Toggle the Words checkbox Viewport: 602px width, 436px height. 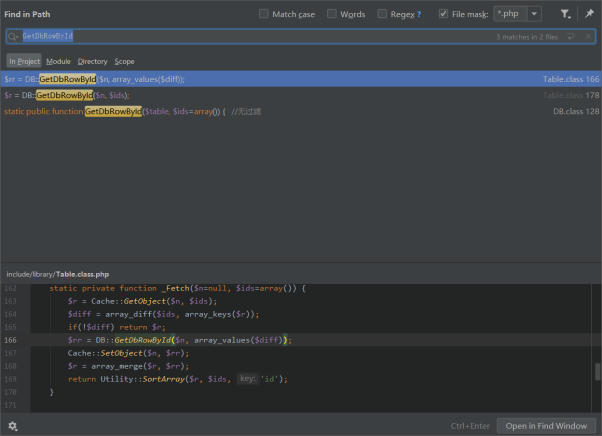tap(331, 14)
